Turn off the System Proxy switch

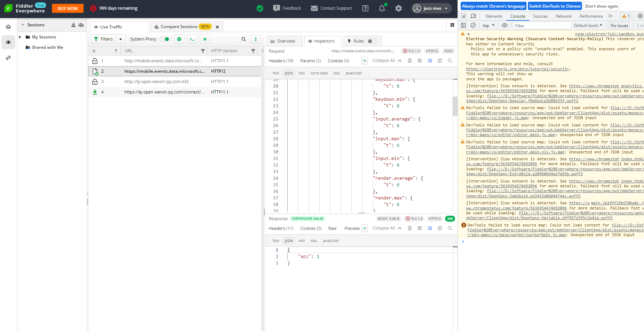[165, 39]
